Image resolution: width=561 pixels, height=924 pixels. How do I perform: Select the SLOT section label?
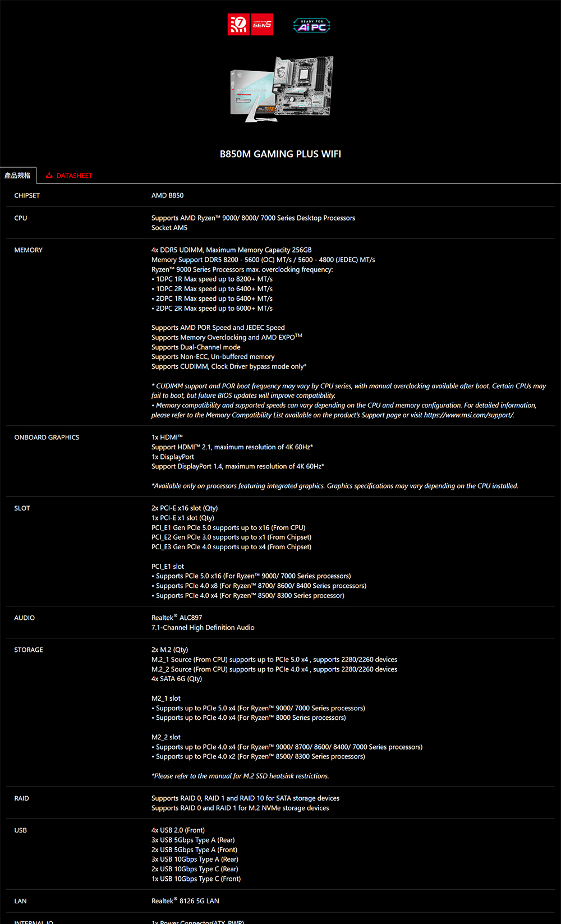click(22, 508)
